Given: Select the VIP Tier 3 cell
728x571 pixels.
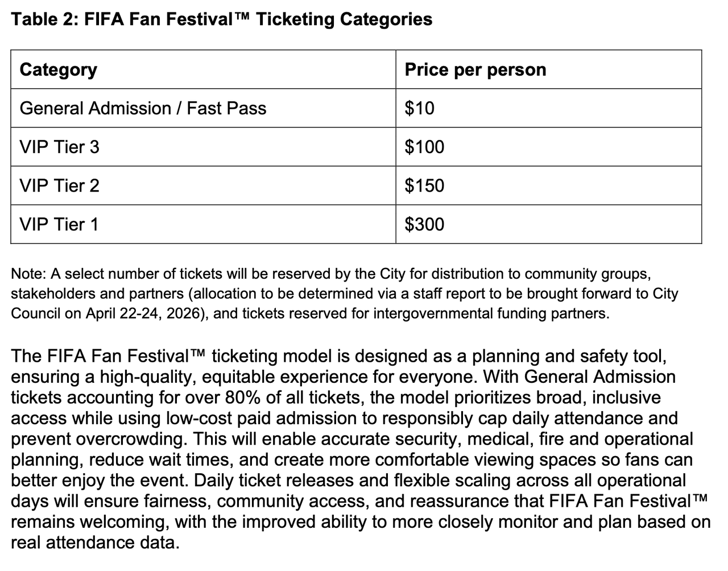Looking at the screenshot, I should [59, 147].
